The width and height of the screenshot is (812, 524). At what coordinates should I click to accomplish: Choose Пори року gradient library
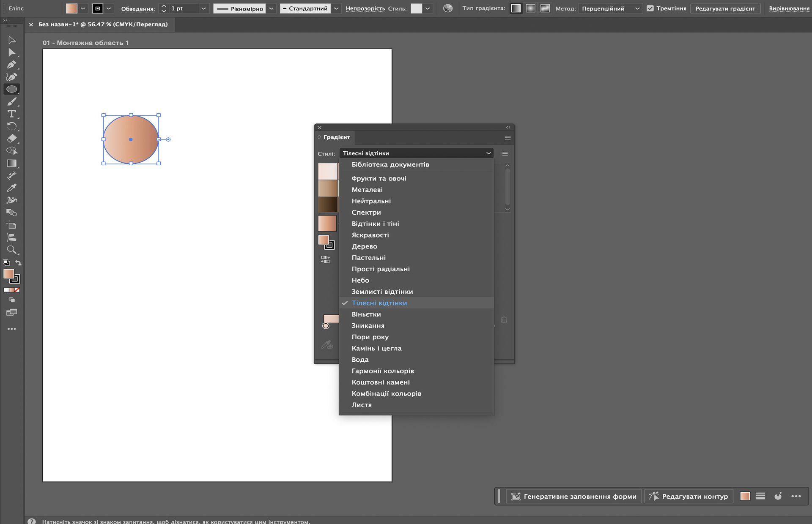click(370, 337)
